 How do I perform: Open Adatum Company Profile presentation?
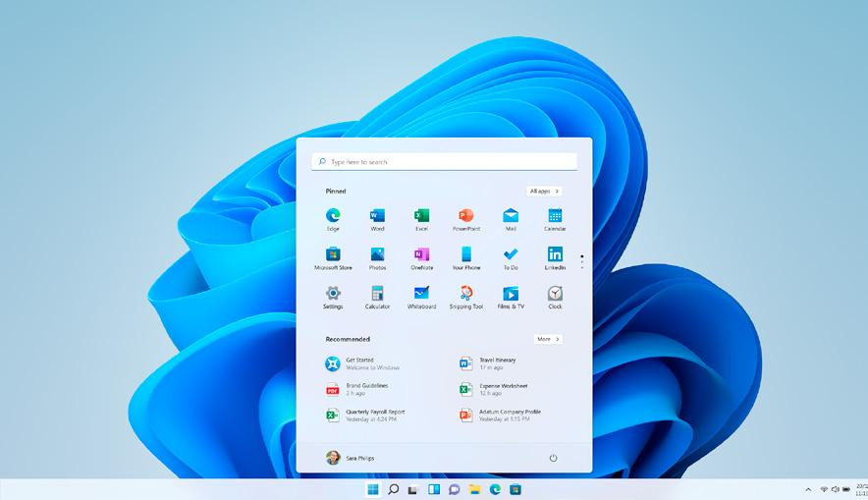coord(500,416)
